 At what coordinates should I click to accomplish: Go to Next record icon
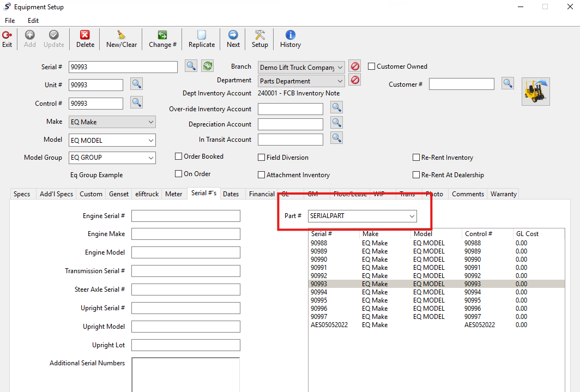tap(233, 35)
